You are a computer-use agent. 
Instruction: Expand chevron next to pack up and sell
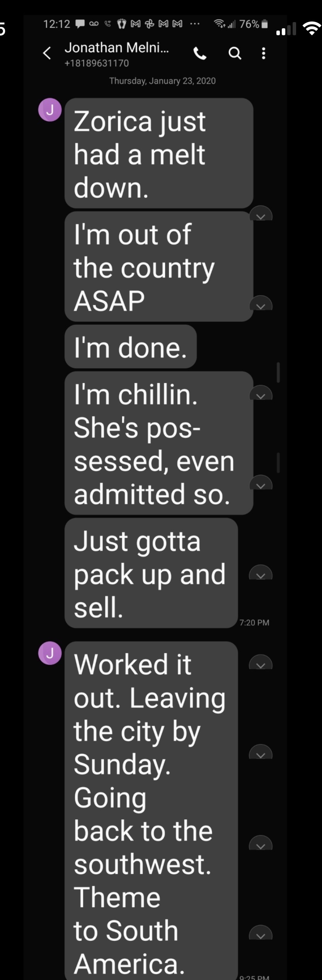[261, 572]
